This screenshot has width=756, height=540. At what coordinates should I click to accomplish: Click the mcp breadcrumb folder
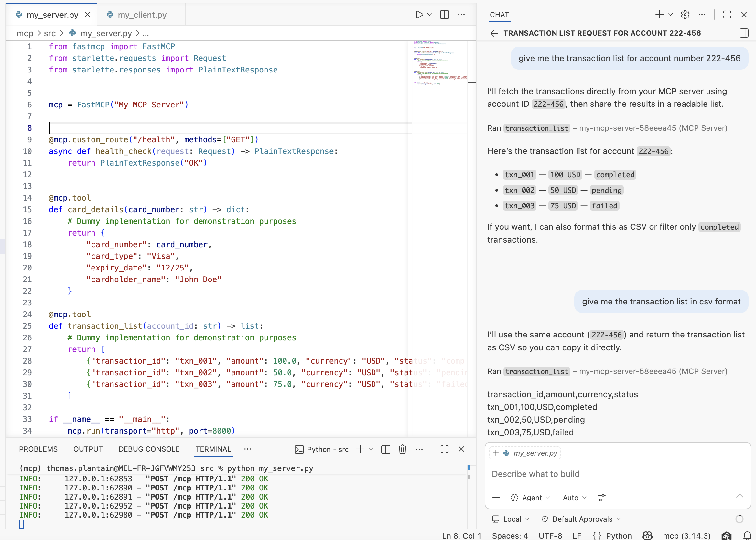click(x=25, y=33)
